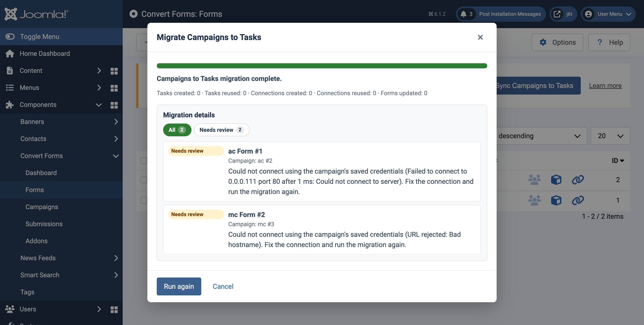The height and width of the screenshot is (325, 644).
Task: Click the Joomla! logo
Action: point(36,14)
